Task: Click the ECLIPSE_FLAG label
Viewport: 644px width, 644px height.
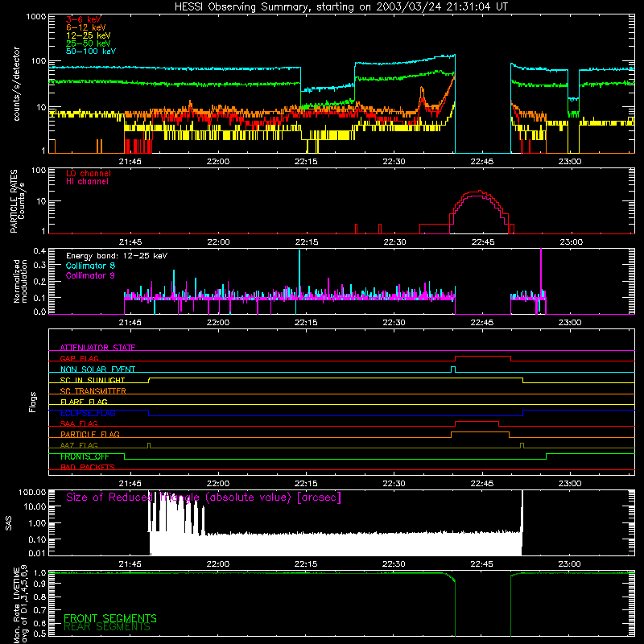Action: point(88,413)
